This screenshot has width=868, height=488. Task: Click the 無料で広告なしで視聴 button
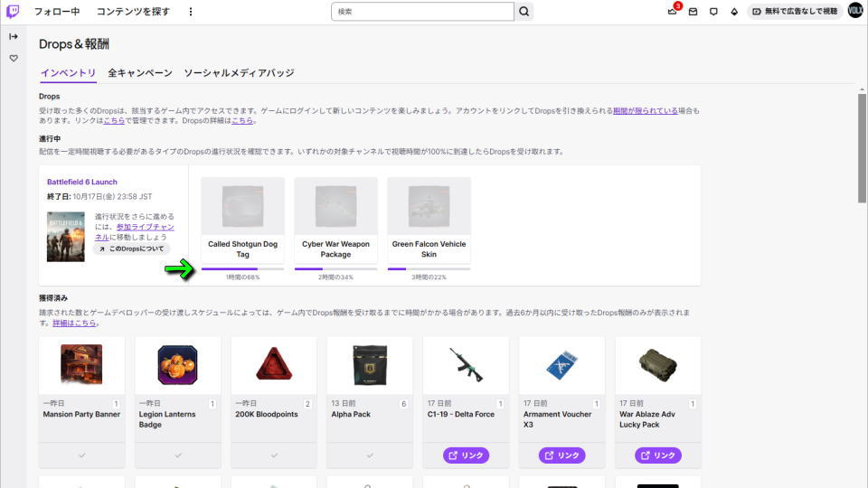(x=795, y=12)
